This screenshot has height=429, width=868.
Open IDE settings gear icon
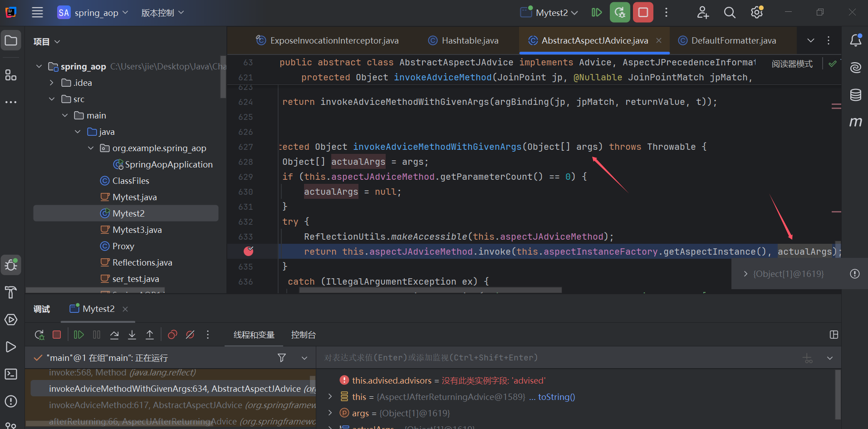pyautogui.click(x=757, y=13)
